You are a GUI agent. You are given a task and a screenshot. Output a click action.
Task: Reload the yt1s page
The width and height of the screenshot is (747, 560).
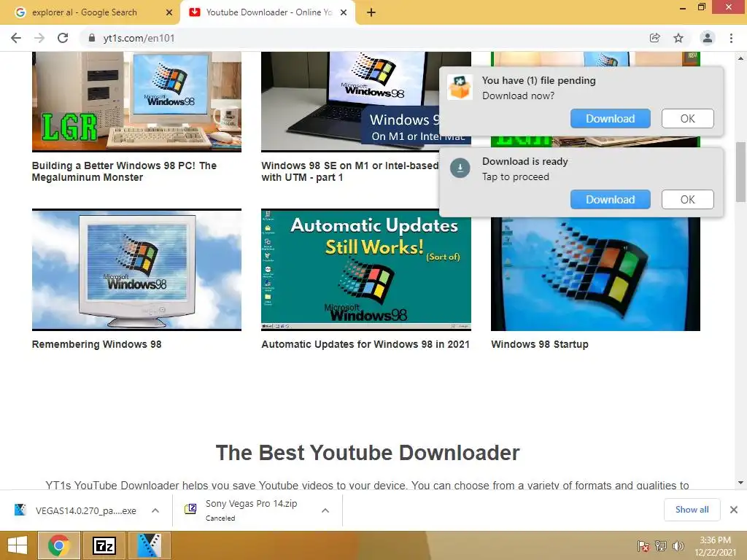tap(63, 38)
